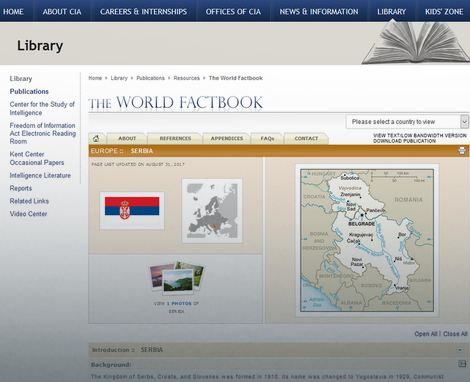Click the Open All link
Image resolution: width=470 pixels, height=382 pixels.
point(426,334)
